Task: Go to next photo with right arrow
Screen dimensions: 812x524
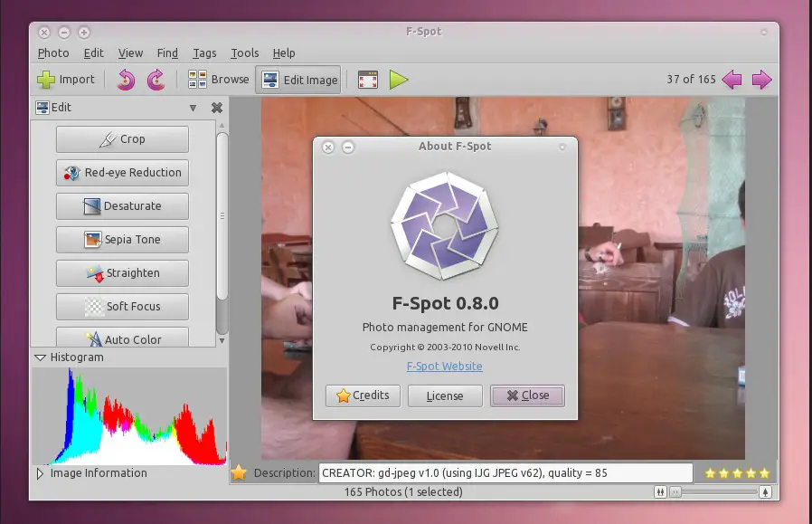Action: (x=761, y=80)
